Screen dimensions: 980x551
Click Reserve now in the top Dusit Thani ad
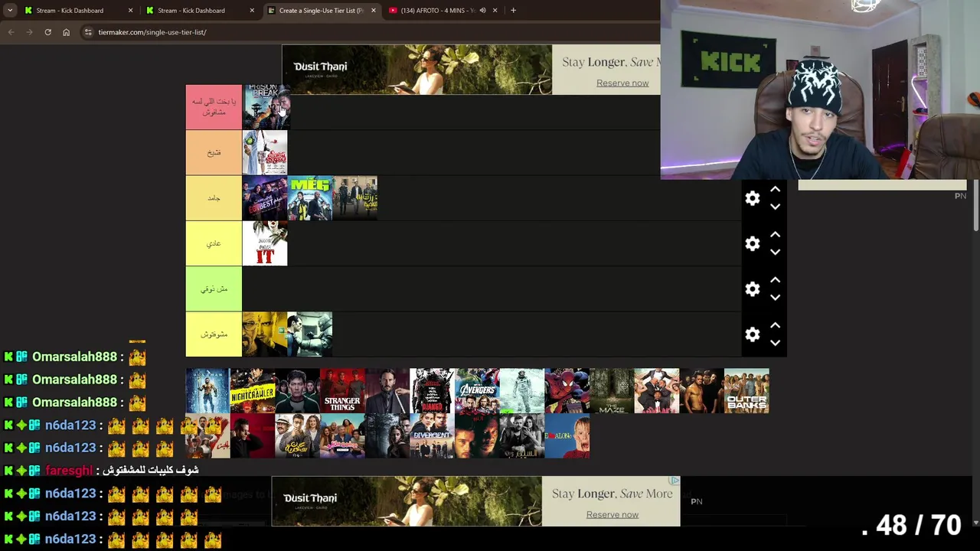[x=622, y=83]
